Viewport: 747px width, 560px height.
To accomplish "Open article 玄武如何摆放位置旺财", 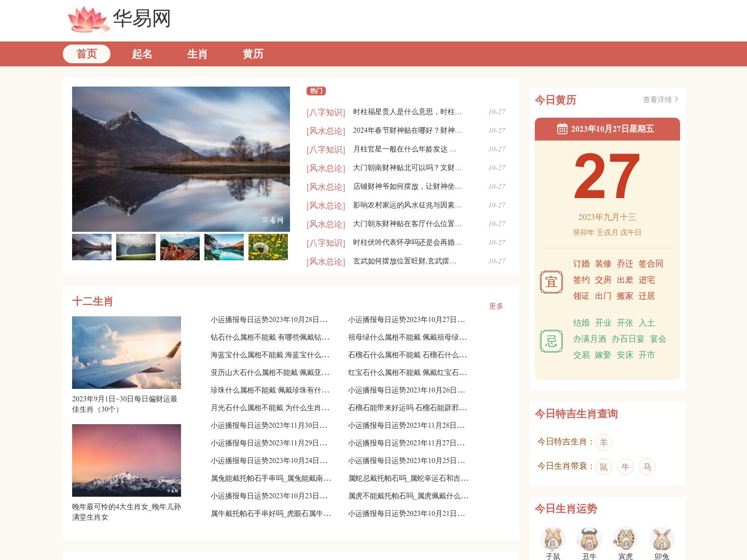I will tap(405, 261).
